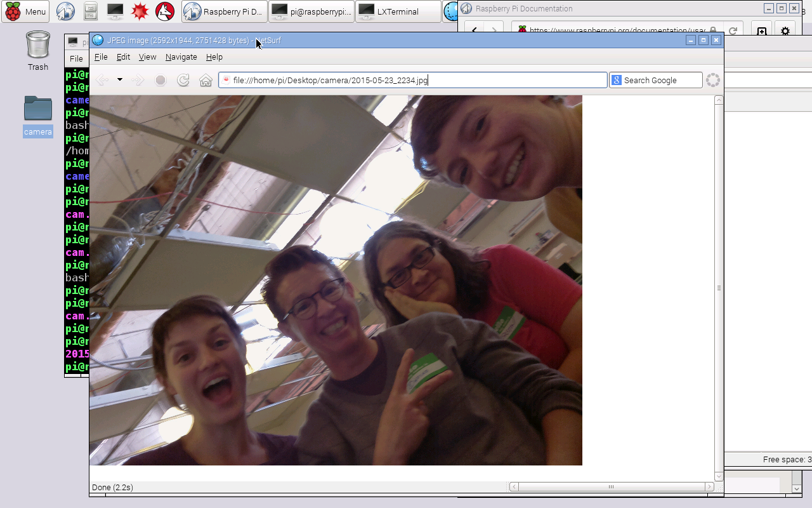Image resolution: width=812 pixels, height=508 pixels.
Task: Open the View menu in NetSurf
Action: coord(147,57)
